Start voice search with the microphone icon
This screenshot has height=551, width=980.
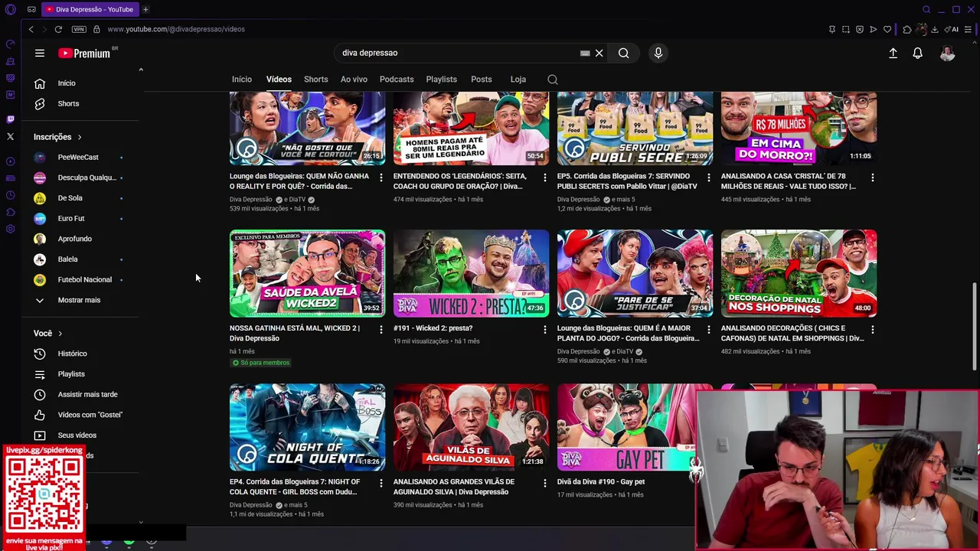tap(658, 53)
